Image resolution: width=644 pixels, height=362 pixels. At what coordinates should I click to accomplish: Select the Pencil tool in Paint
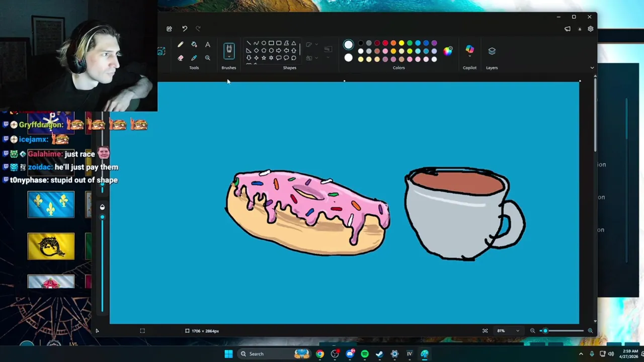coord(181,44)
